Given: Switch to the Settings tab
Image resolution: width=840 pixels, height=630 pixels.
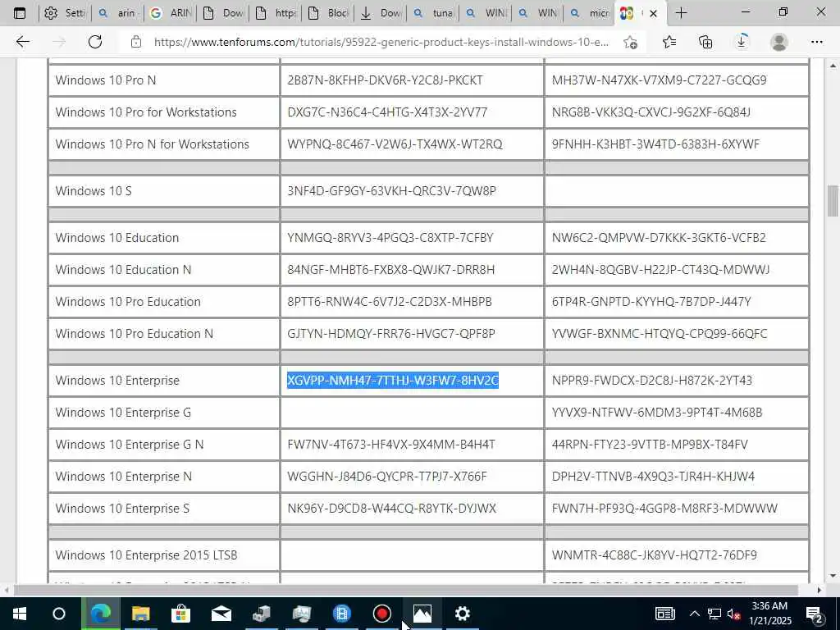Looking at the screenshot, I should (65, 13).
